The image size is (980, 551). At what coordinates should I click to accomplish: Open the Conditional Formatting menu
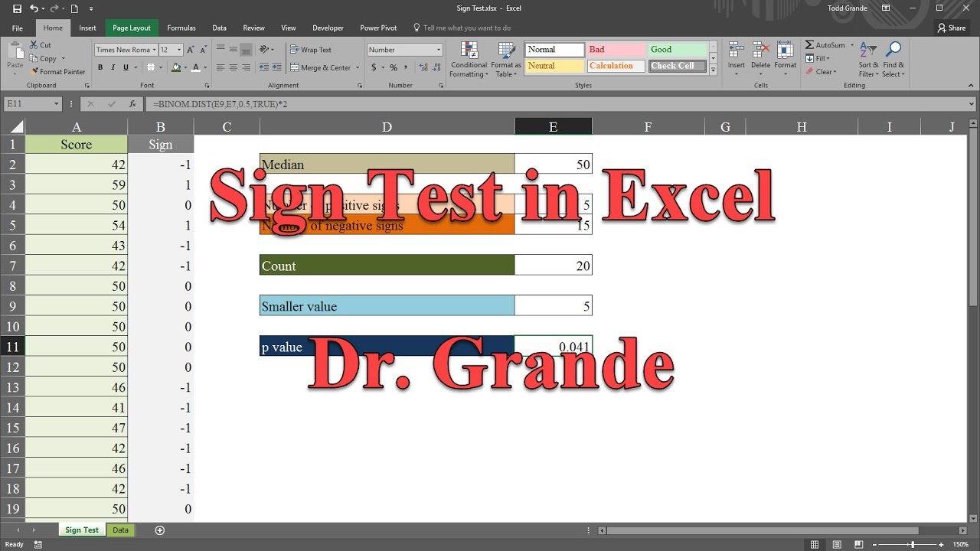tap(469, 59)
